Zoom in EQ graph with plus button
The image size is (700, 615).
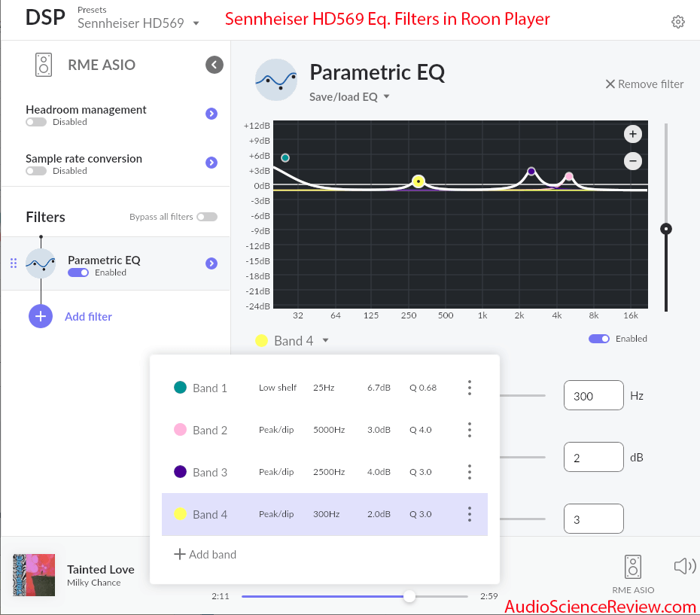click(x=632, y=134)
